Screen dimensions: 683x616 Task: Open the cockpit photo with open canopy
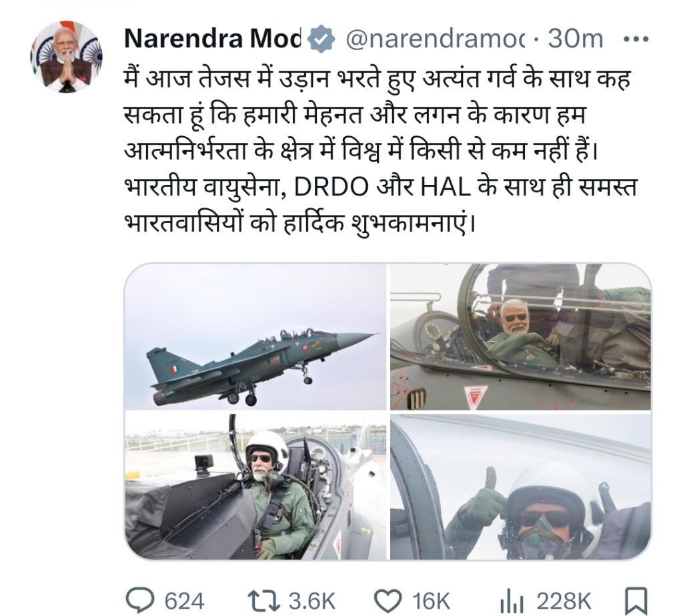tap(521, 337)
